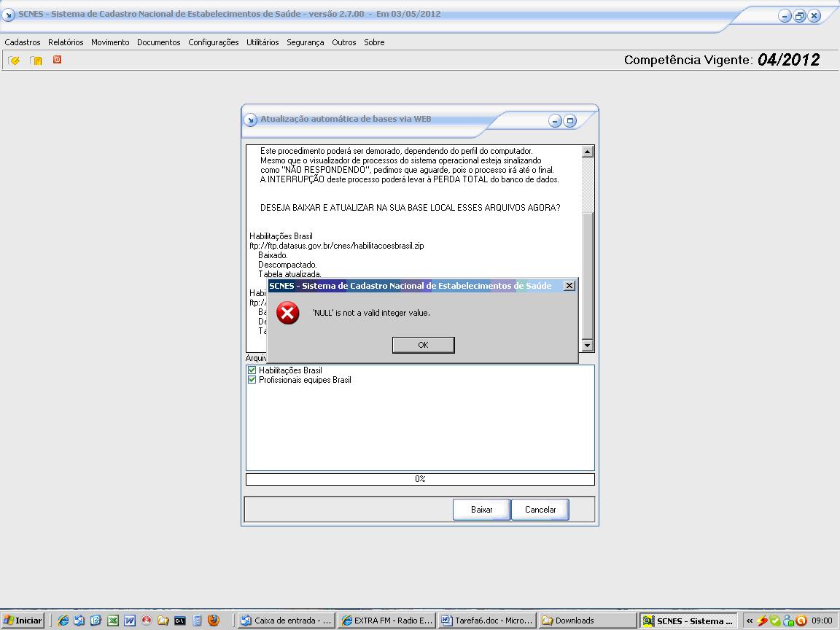
Task: Click the red power icon in toolbar
Action: tap(57, 60)
